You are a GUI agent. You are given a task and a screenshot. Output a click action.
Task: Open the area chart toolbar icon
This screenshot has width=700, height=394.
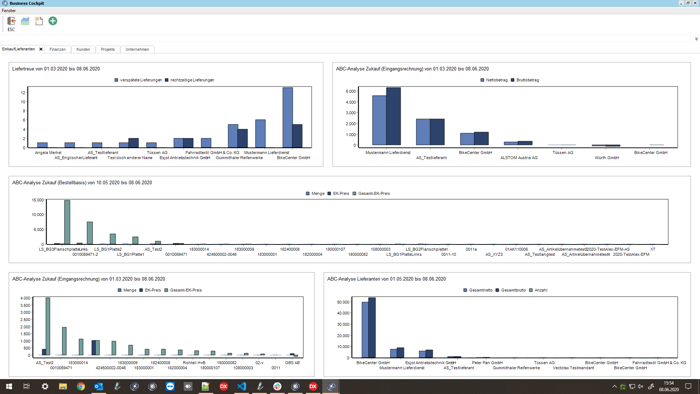25,21
